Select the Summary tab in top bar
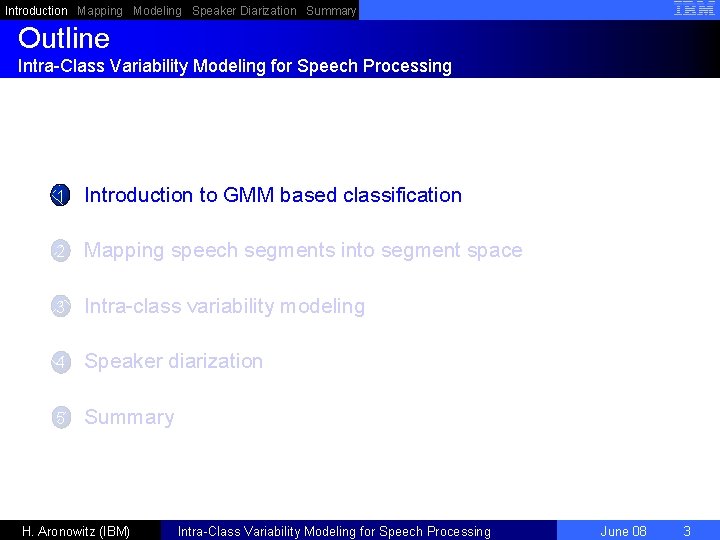 pos(331,11)
